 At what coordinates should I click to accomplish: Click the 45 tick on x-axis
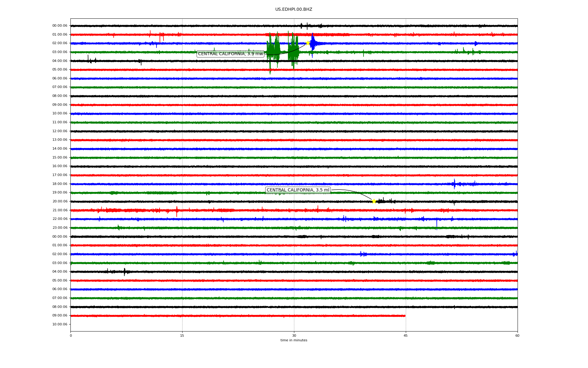(x=405, y=335)
